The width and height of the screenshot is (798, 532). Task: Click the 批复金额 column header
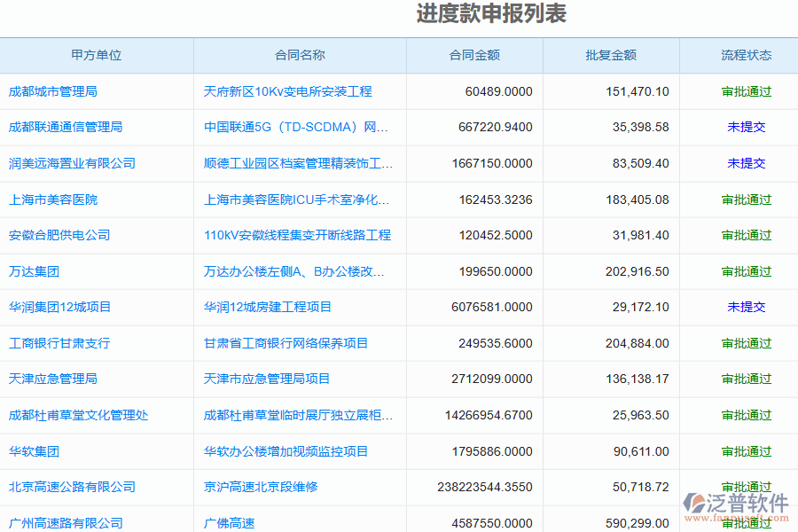click(610, 55)
